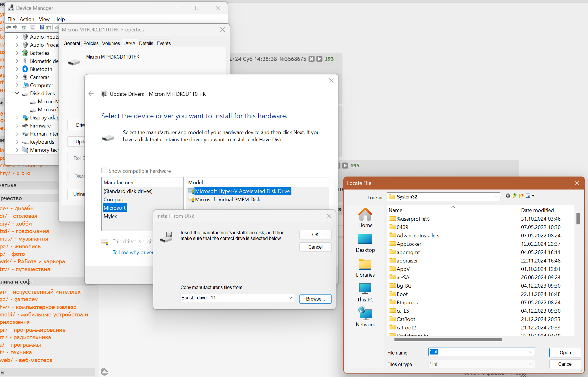The width and height of the screenshot is (588, 377).
Task: Go up one folder level in Locate File
Action: pos(514,196)
